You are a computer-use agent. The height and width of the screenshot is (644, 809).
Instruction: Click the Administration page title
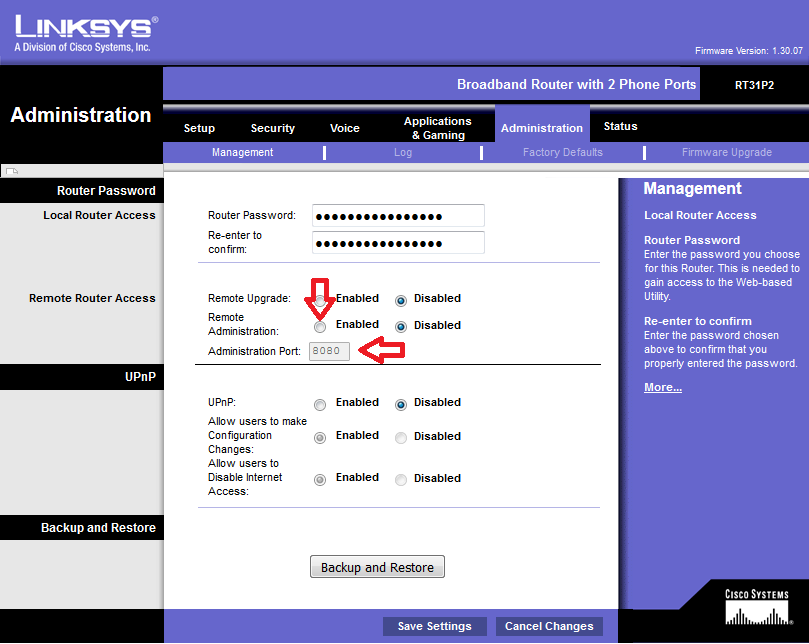(81, 115)
